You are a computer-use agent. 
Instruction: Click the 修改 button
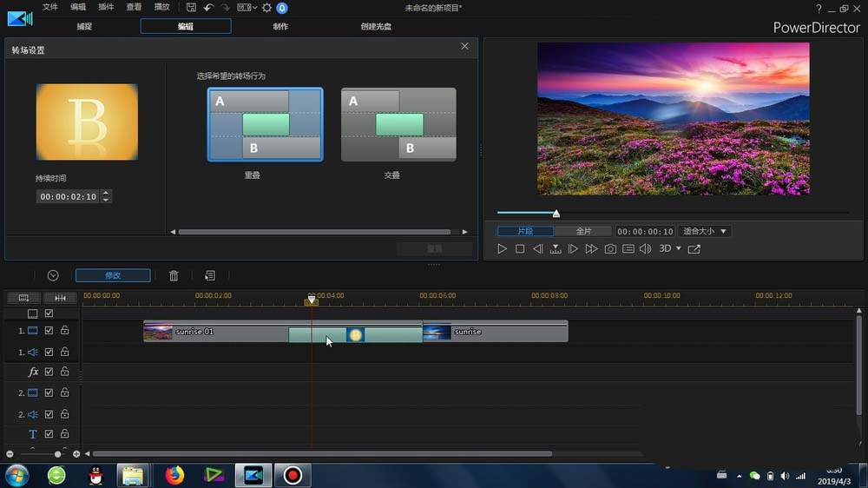point(113,275)
